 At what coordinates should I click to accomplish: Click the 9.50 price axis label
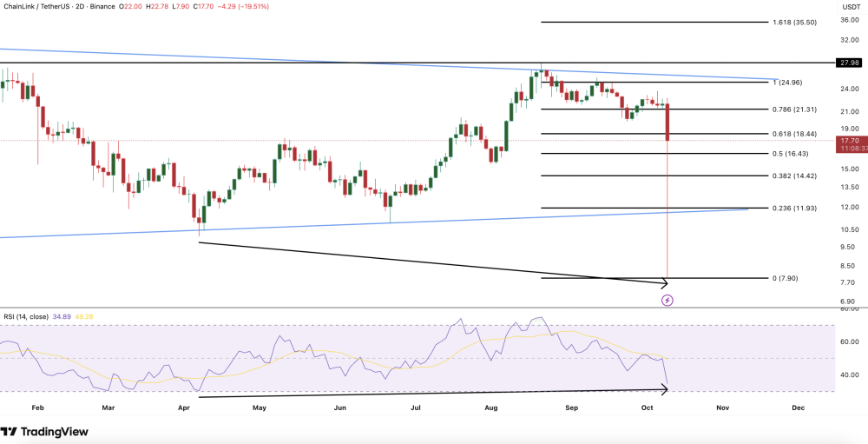[x=849, y=248]
